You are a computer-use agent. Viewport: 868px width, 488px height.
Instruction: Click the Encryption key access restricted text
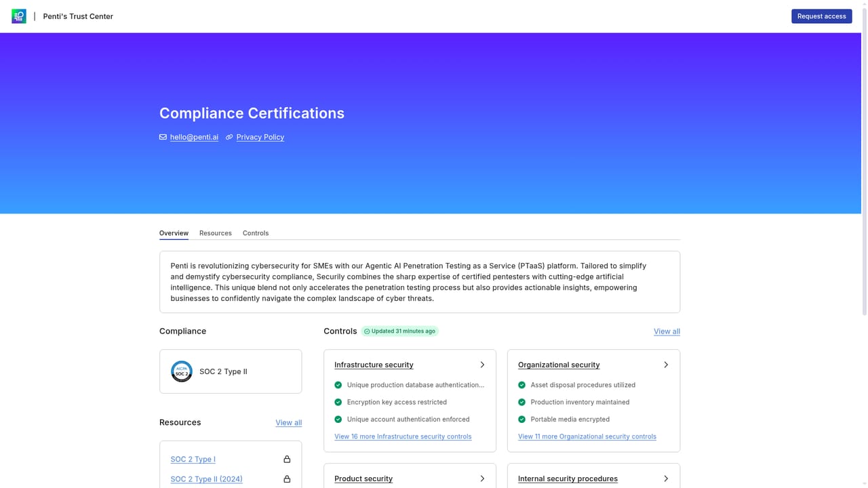(397, 402)
